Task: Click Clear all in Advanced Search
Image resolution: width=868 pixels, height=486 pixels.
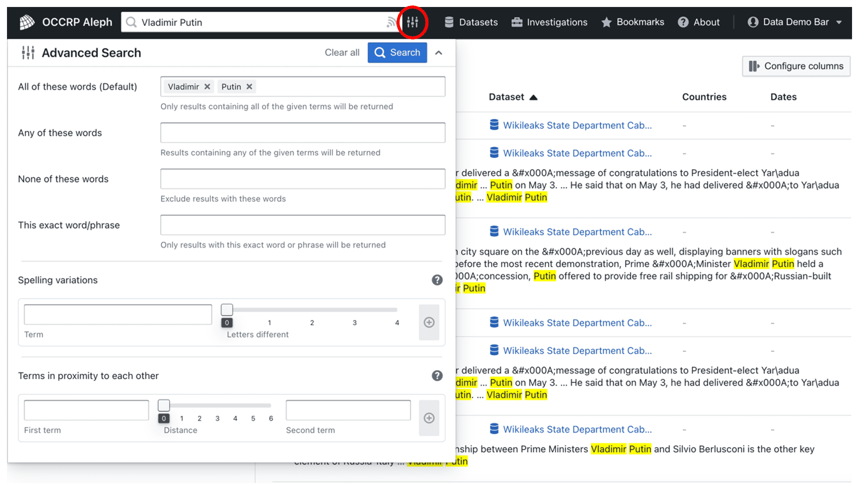Action: [342, 52]
